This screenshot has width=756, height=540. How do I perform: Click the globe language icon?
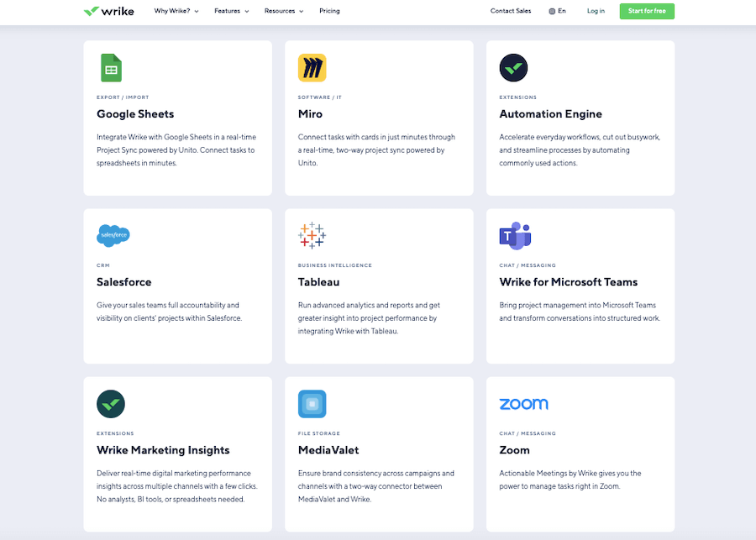tap(552, 11)
